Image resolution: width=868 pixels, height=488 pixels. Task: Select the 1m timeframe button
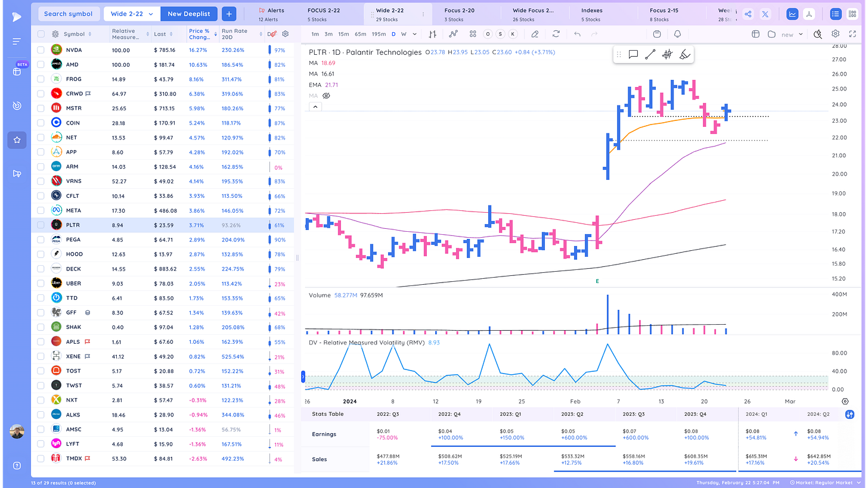tap(315, 34)
